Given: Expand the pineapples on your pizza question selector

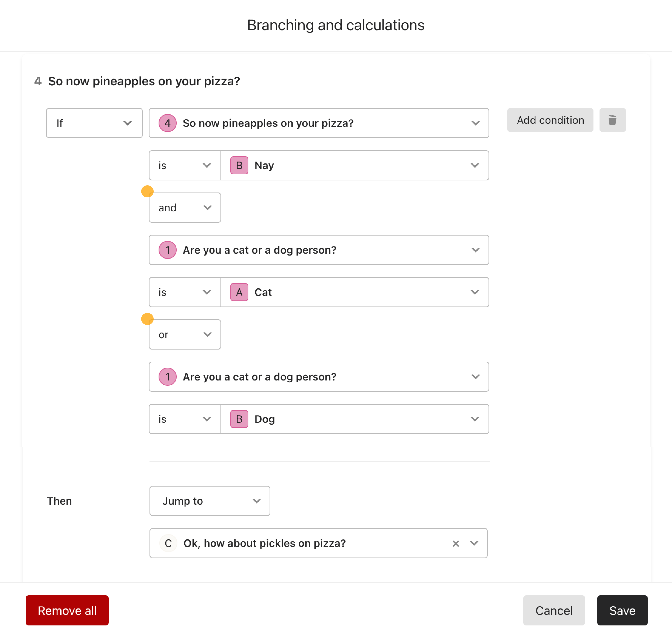Looking at the screenshot, I should tap(319, 123).
